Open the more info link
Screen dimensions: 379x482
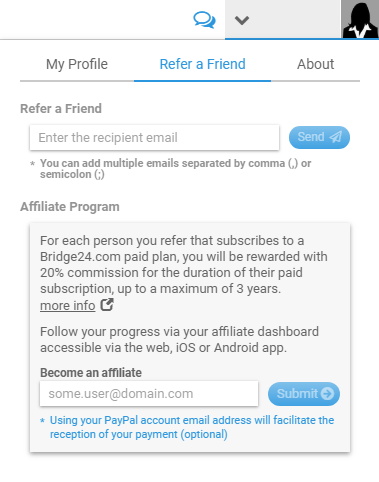click(x=68, y=305)
